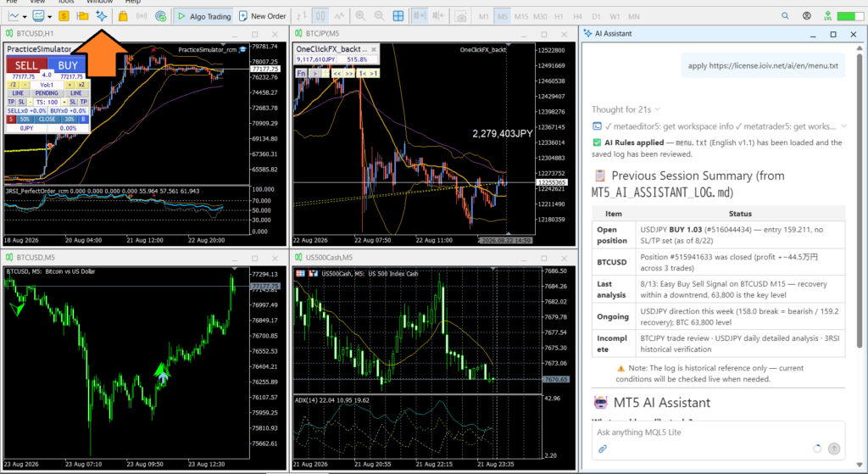Select the M15 timeframe

point(521,17)
